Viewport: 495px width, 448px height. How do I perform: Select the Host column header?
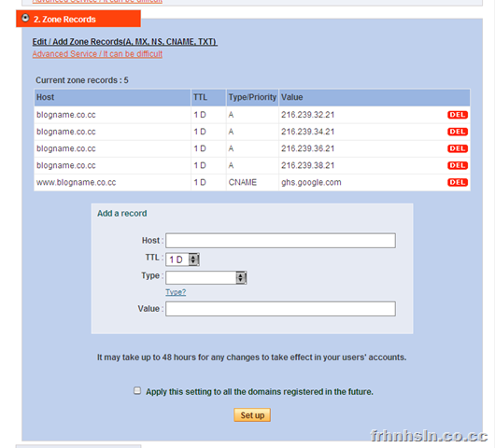point(112,97)
